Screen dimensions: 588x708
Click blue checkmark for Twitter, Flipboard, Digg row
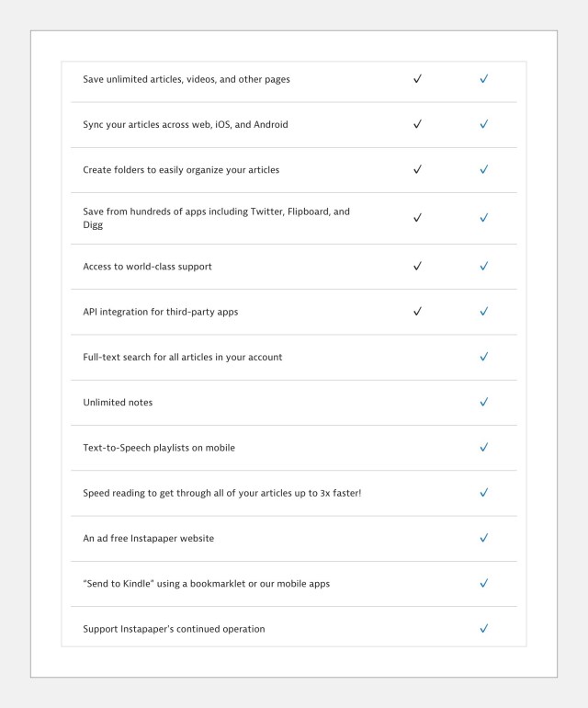click(x=483, y=218)
